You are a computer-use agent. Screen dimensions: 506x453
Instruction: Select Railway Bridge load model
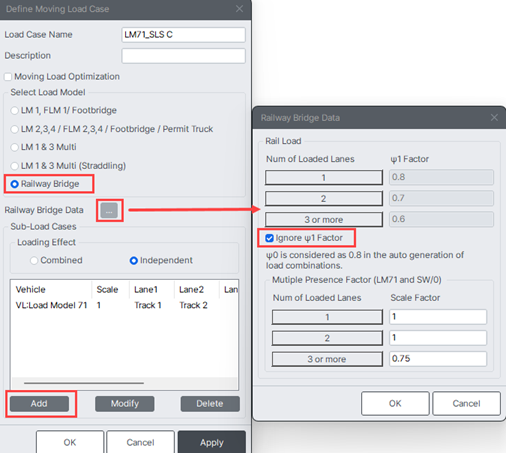(14, 184)
